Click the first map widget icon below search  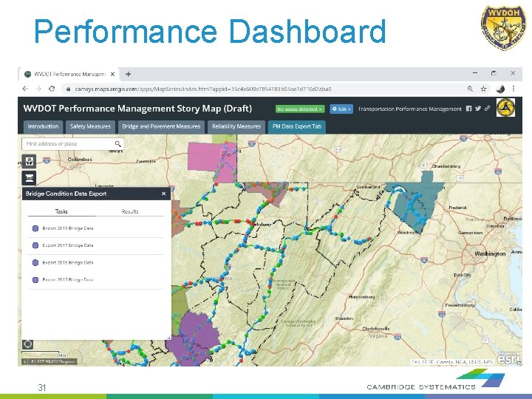tap(29, 162)
